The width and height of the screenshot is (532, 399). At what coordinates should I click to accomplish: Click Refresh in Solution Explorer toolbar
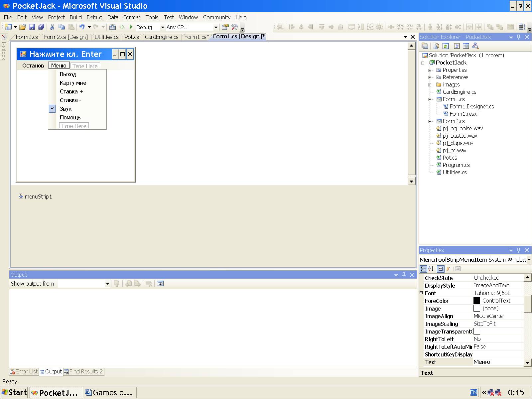pos(446,46)
